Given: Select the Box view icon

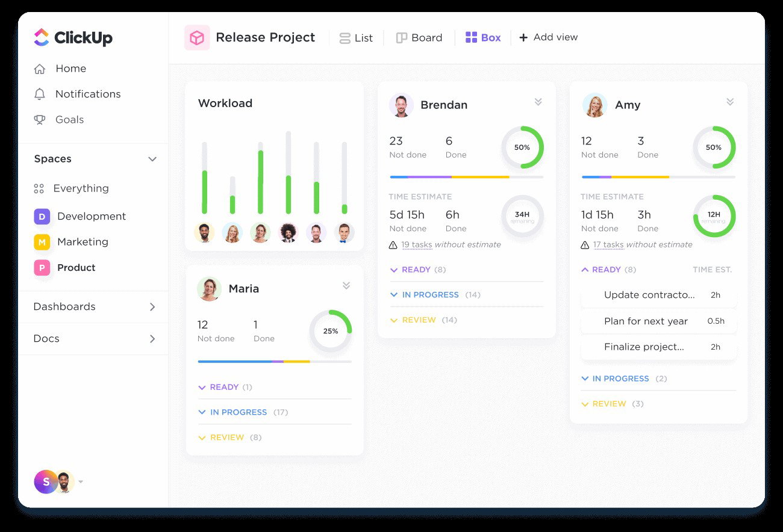Looking at the screenshot, I should coord(470,37).
